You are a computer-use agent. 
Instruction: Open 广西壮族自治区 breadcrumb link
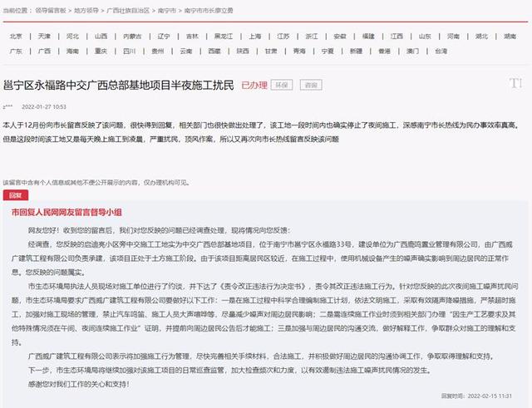[128, 11]
